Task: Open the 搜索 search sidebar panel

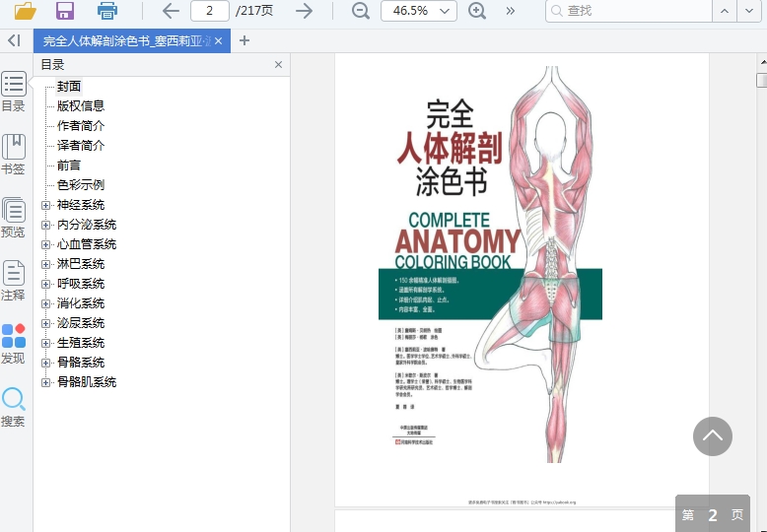Action: coord(13,407)
